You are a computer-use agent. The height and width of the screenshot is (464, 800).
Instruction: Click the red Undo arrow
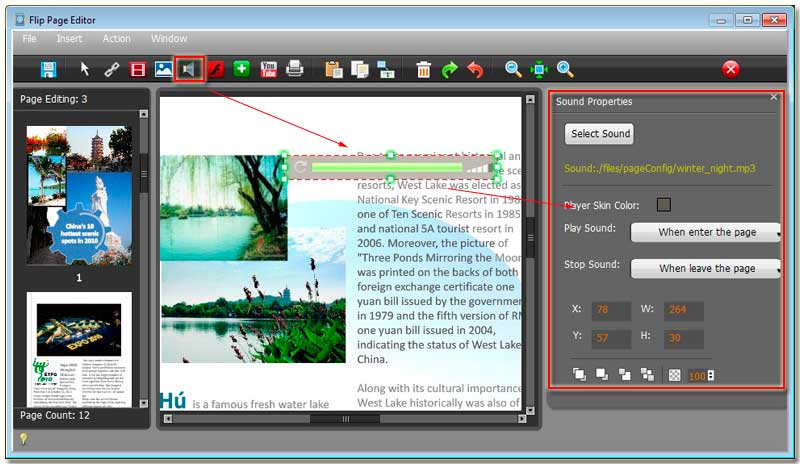coord(476,69)
